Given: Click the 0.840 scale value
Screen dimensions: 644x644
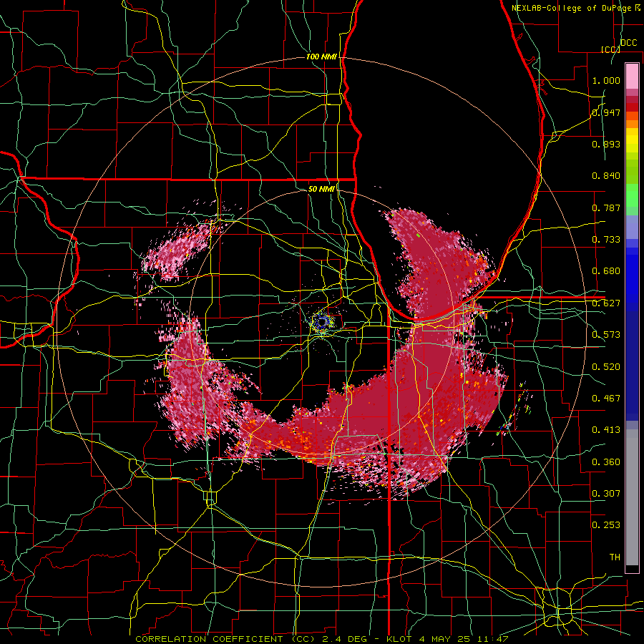Looking at the screenshot, I should coord(606,176).
